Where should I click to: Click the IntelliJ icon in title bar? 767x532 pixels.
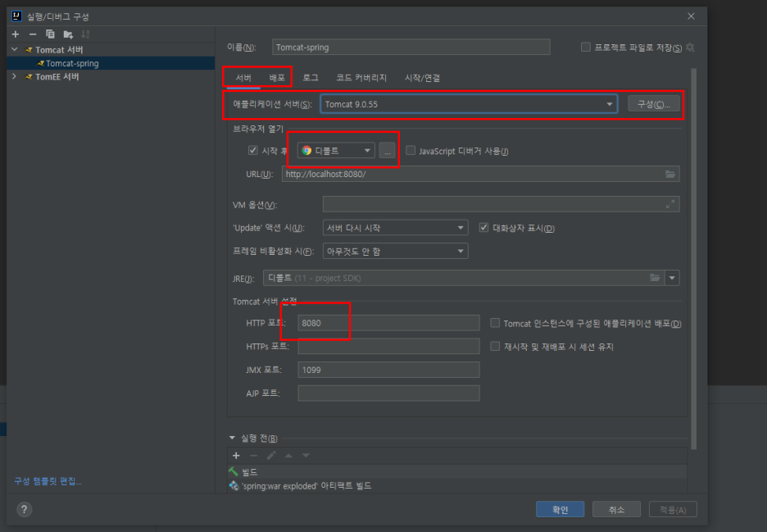click(x=16, y=16)
